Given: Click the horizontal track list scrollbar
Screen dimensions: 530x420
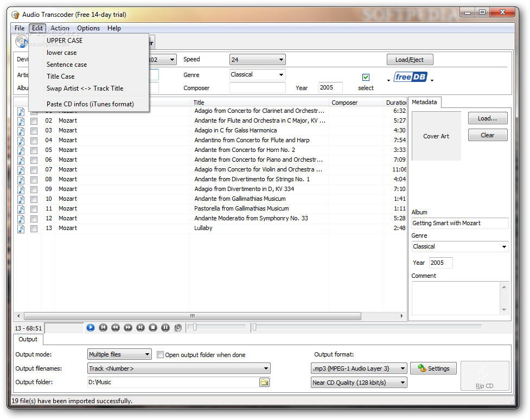Looking at the screenshot, I should coord(193,316).
